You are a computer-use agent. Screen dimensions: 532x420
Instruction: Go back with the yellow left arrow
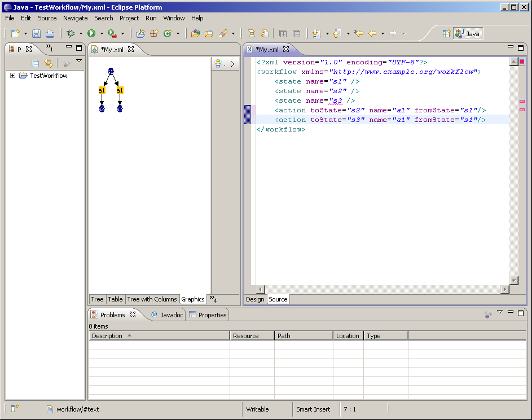click(x=372, y=34)
